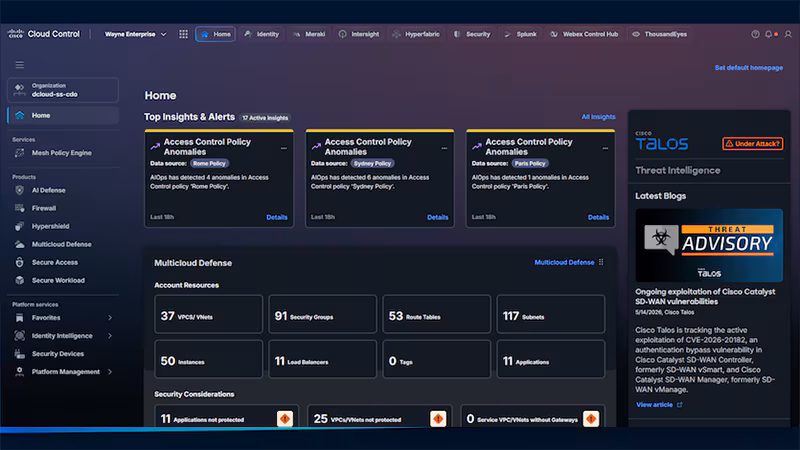The height and width of the screenshot is (450, 800).
Task: Click the Under Attack? button
Action: (753, 144)
